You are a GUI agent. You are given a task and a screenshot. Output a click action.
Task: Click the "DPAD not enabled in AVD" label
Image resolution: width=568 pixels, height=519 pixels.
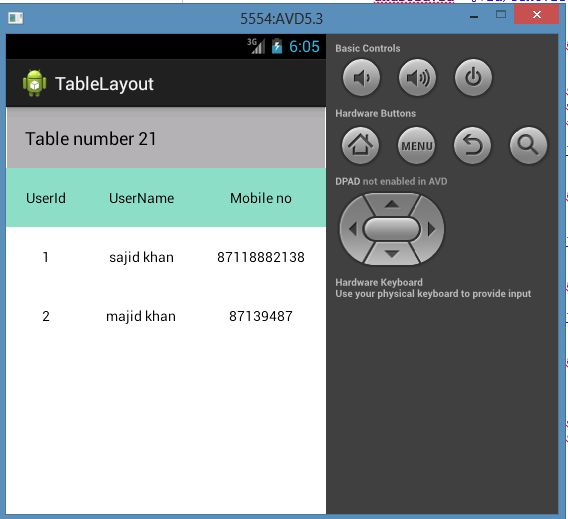click(391, 181)
